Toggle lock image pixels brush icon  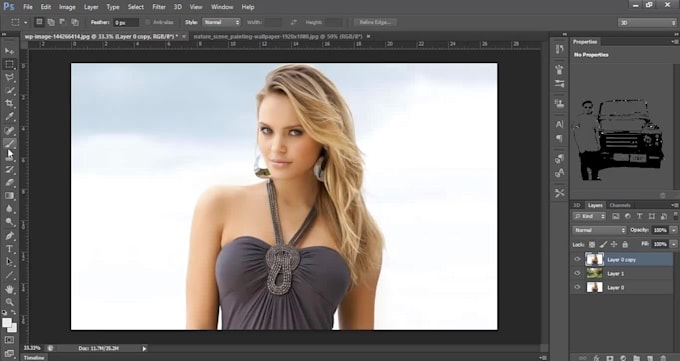[x=603, y=244]
